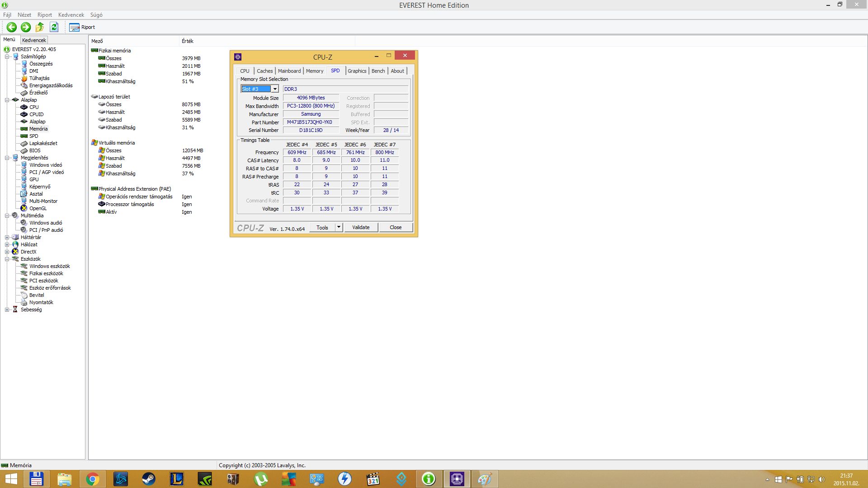Expand the DirectX tree node
The height and width of the screenshot is (488, 868).
(x=7, y=252)
